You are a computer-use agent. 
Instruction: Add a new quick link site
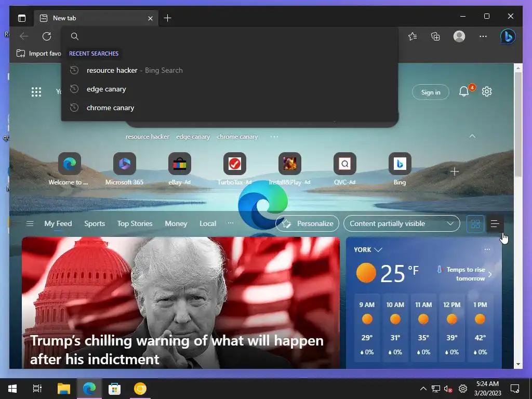(x=455, y=171)
